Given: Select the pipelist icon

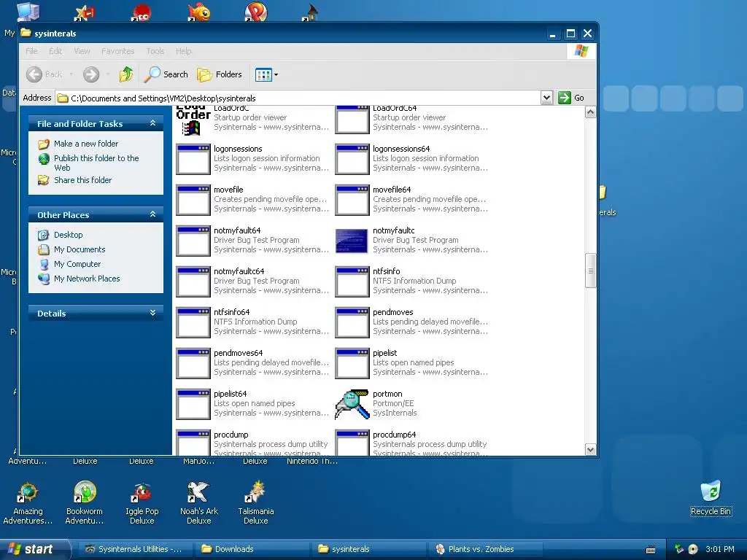Looking at the screenshot, I should (352, 365).
